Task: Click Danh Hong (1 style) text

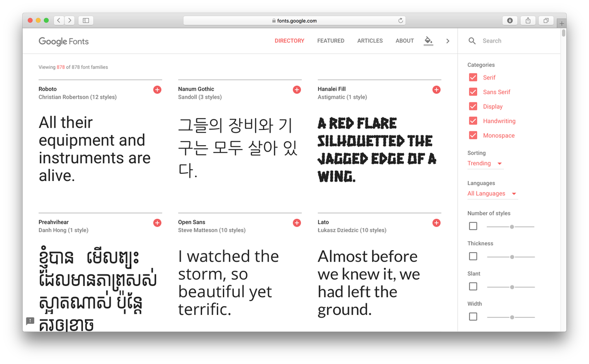Action: (x=63, y=230)
